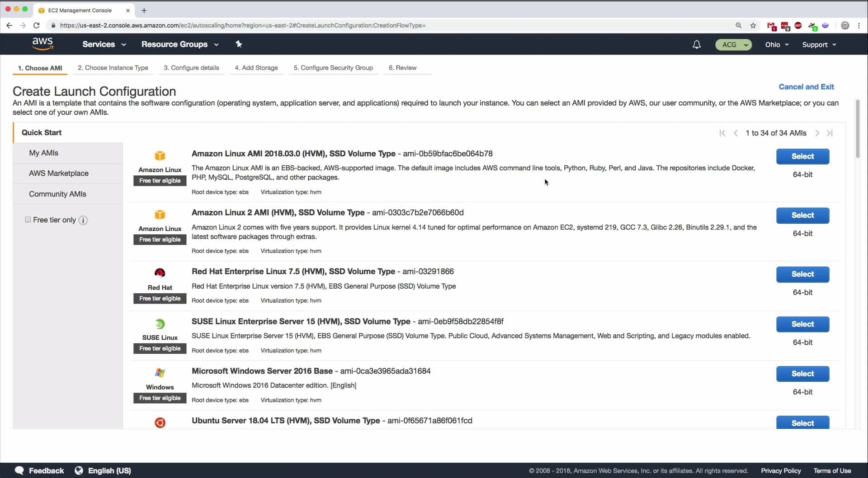Open My AMIs category
The image size is (868, 478).
(x=68, y=153)
